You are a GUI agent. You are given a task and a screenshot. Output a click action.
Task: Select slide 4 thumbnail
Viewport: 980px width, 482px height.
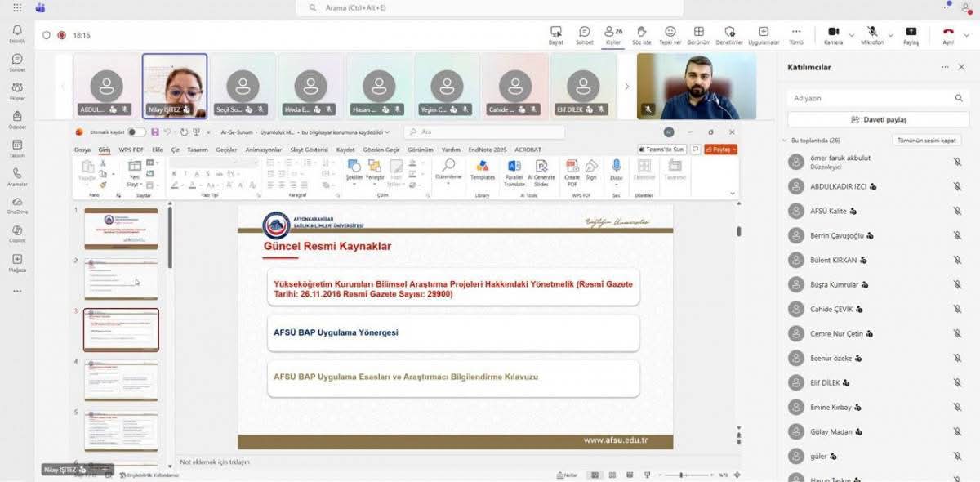(121, 381)
